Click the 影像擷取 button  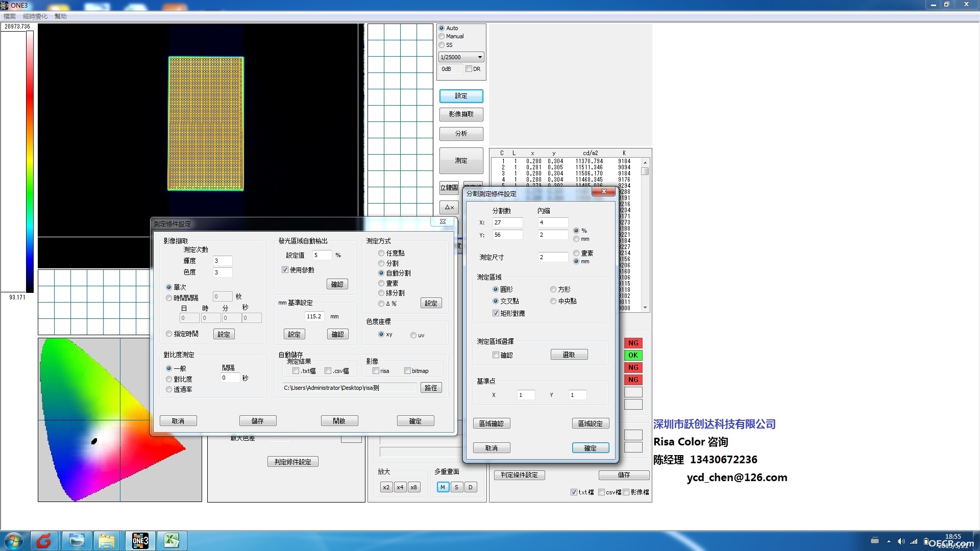461,114
